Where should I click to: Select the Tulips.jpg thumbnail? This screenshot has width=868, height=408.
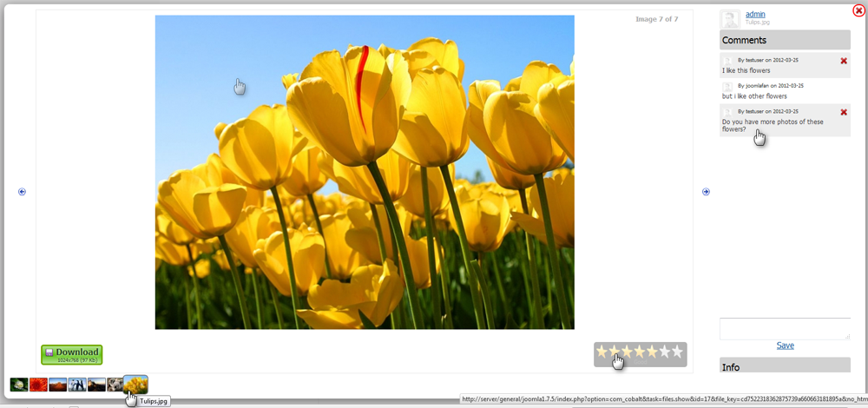tap(135, 384)
